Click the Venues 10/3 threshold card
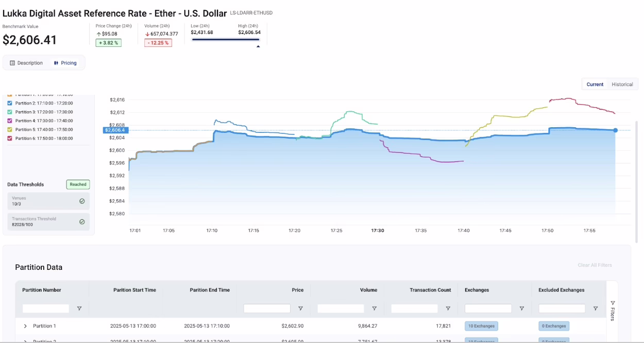 coord(48,201)
